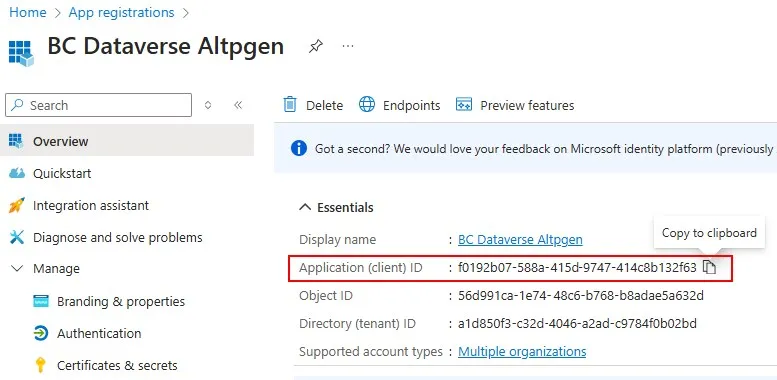
Task: Pin BC Dataverse Altpgen to dashboard
Action: [316, 47]
